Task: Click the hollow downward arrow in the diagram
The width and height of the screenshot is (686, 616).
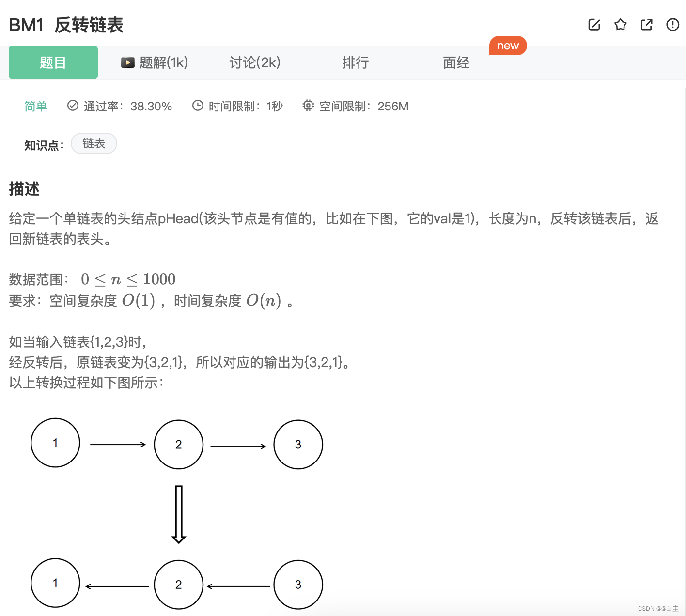Action: (x=179, y=513)
